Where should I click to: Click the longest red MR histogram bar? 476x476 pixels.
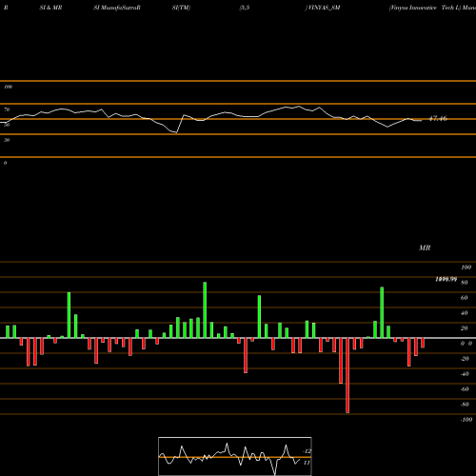tap(347, 375)
